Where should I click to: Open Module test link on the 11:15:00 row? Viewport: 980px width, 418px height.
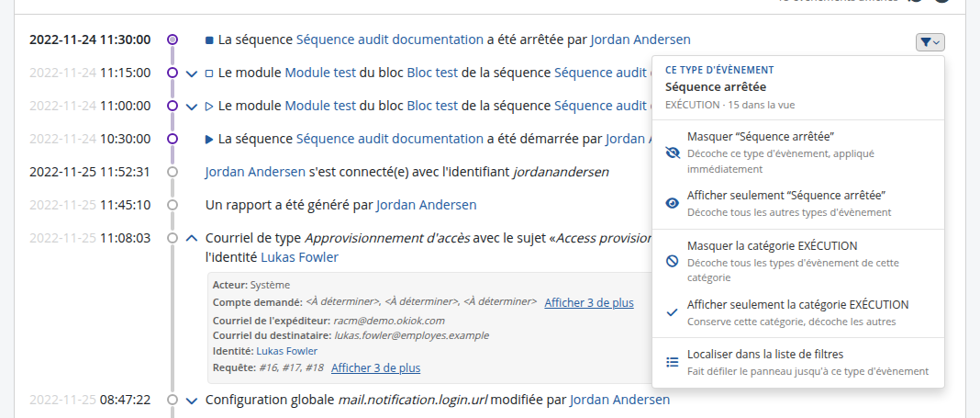pos(320,73)
